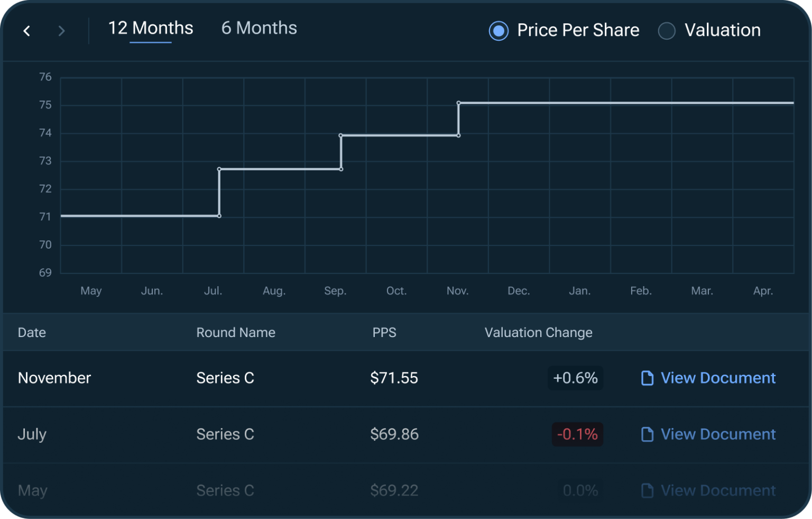Switch to the 12 Months tab
The image size is (812, 519).
coord(150,28)
